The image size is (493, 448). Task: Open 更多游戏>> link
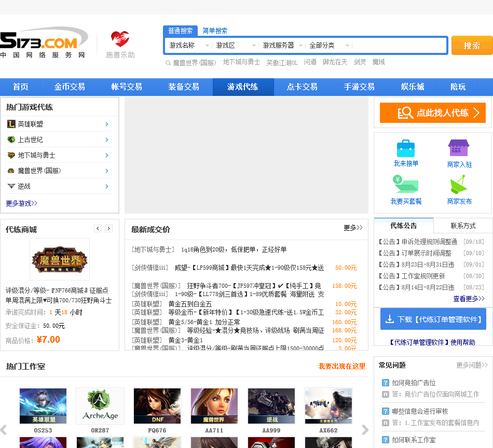[22, 203]
